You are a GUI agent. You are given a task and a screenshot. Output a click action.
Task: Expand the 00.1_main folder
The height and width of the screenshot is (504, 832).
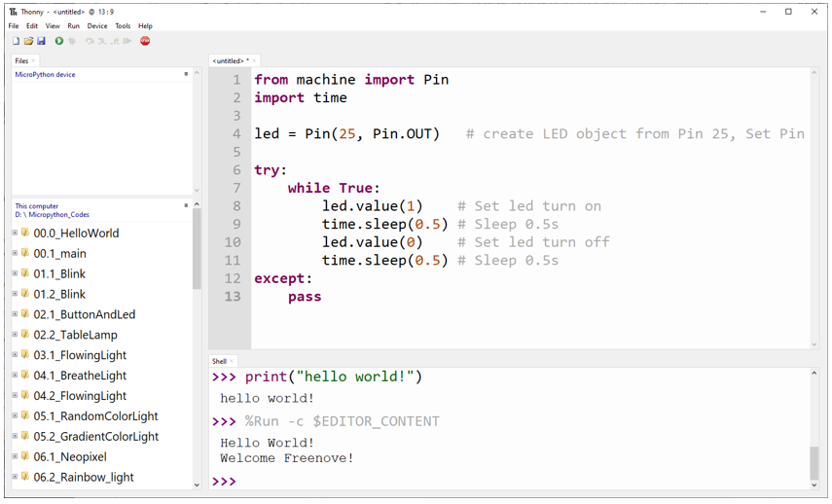15,253
